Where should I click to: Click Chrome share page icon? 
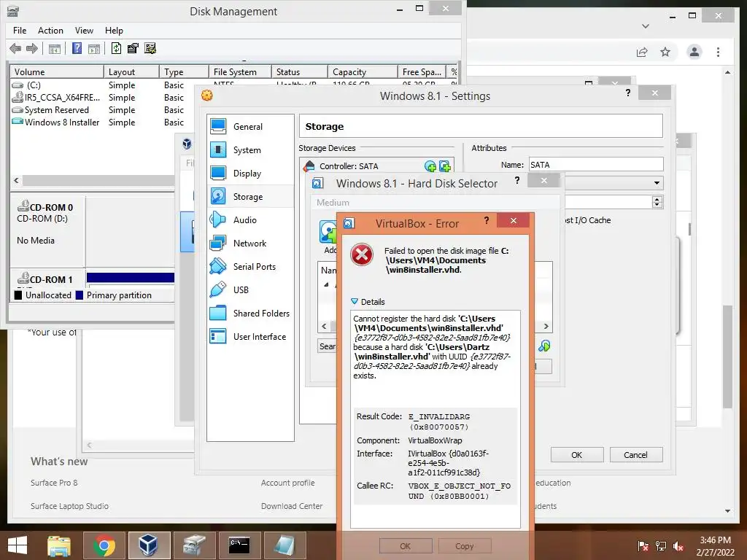click(x=642, y=52)
